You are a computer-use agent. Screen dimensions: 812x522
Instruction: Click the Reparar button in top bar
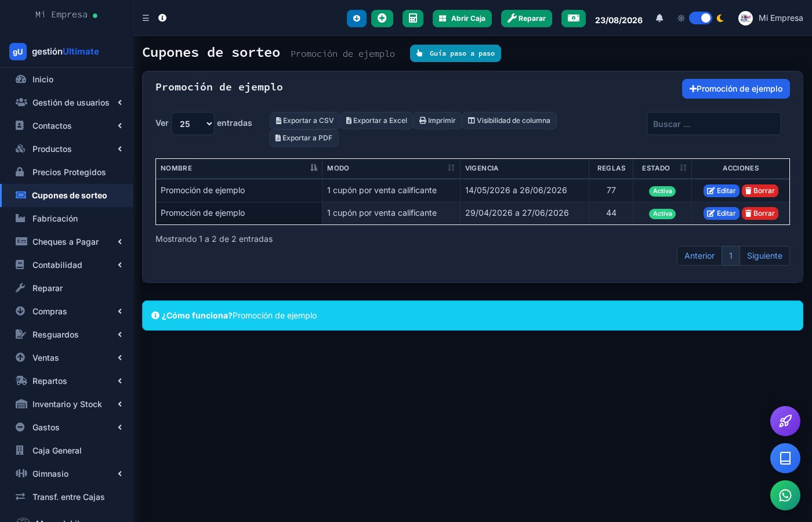click(527, 19)
